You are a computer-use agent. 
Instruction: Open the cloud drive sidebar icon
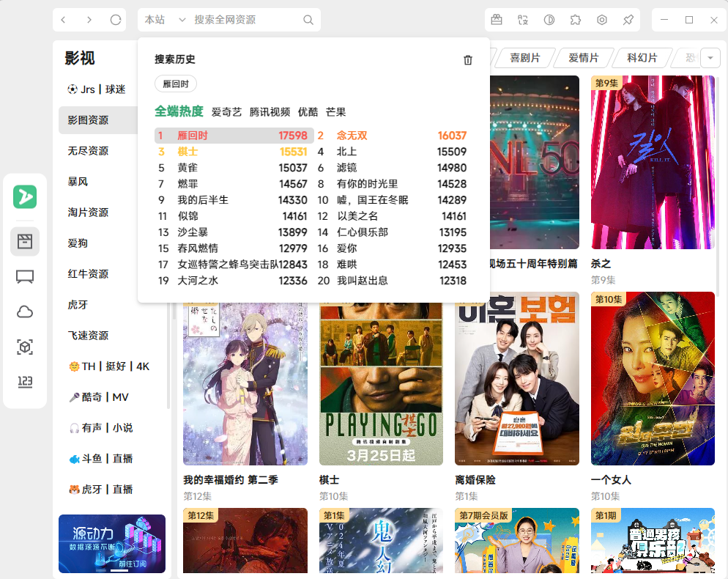[x=25, y=311]
